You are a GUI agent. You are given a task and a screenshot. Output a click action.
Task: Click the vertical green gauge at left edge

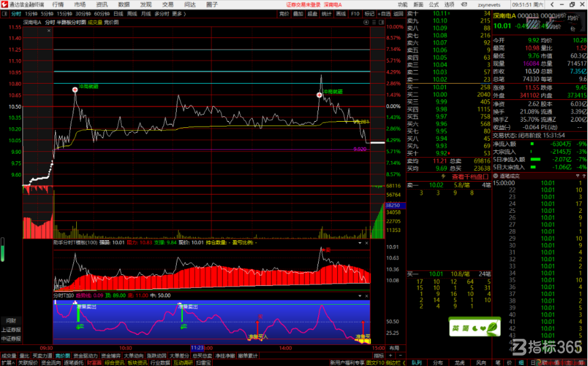point(3,250)
